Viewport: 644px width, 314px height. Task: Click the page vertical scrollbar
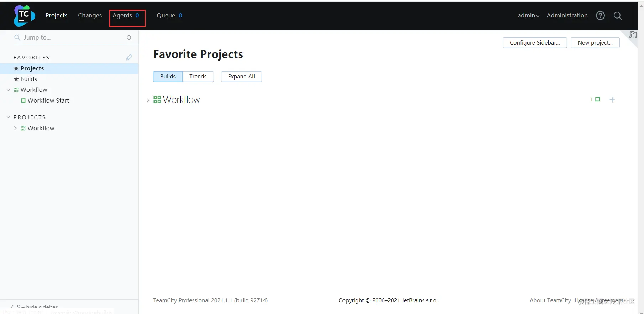pyautogui.click(x=641, y=158)
